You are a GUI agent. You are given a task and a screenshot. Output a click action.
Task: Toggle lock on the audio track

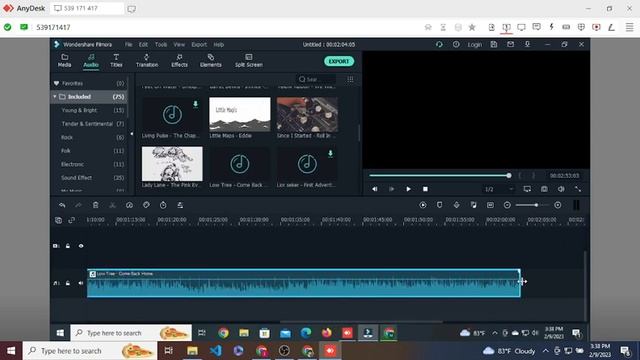pos(68,283)
